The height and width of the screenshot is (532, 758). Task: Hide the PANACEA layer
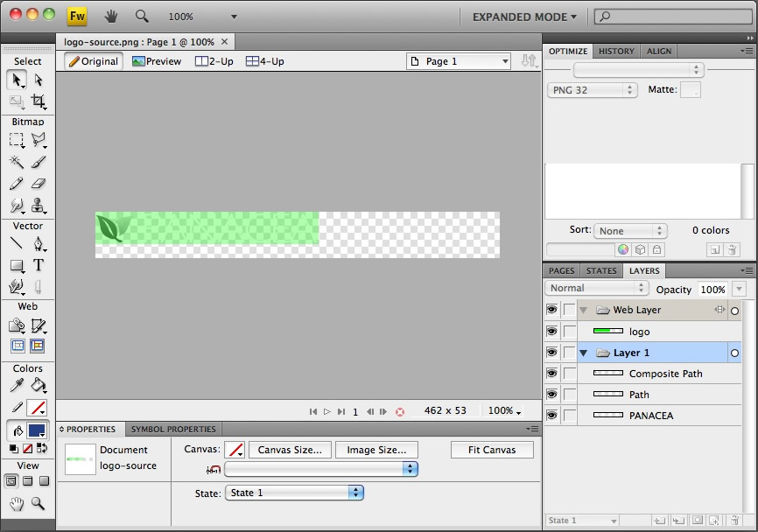pyautogui.click(x=551, y=416)
